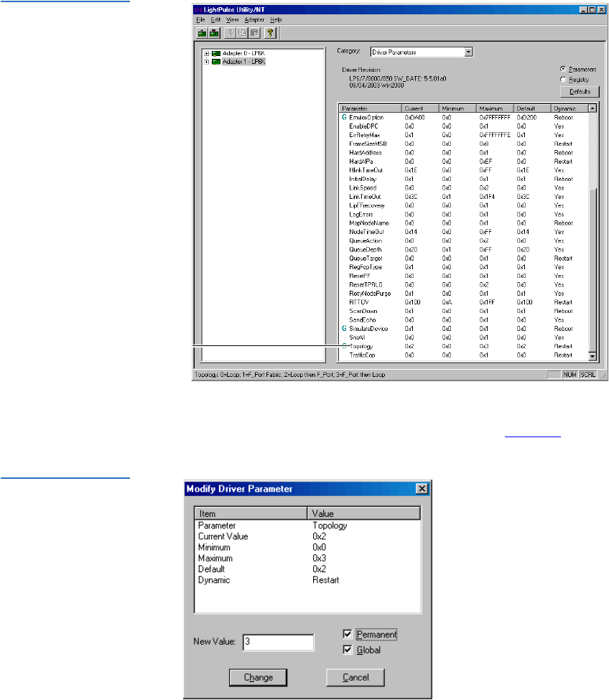
Task: Select the RTTOV parameter row
Action: tap(463, 302)
